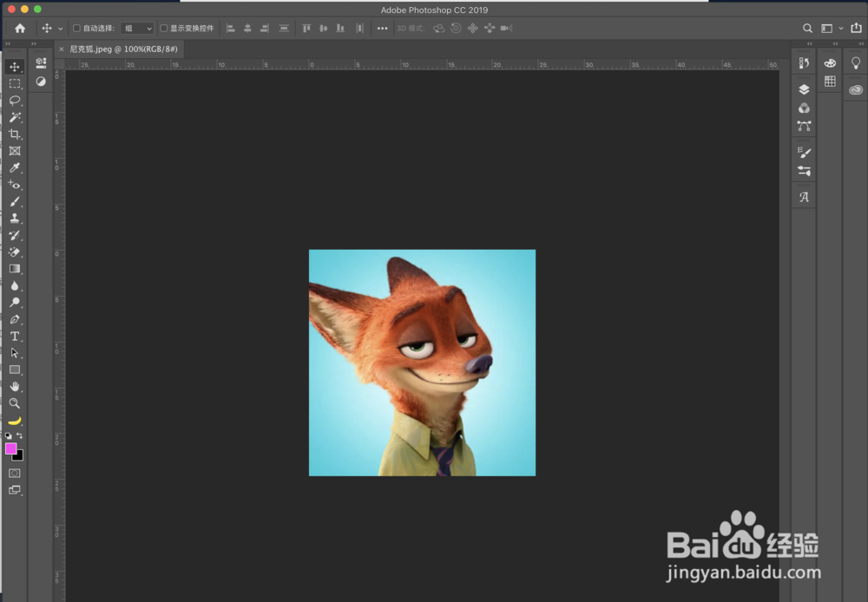
Task: Click the Share document icon
Action: (x=856, y=28)
